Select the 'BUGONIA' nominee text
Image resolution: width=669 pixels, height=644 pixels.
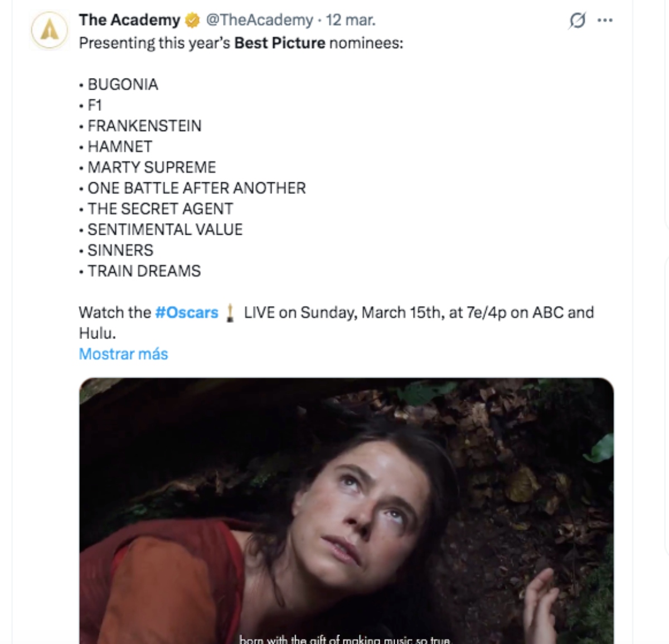(x=123, y=84)
